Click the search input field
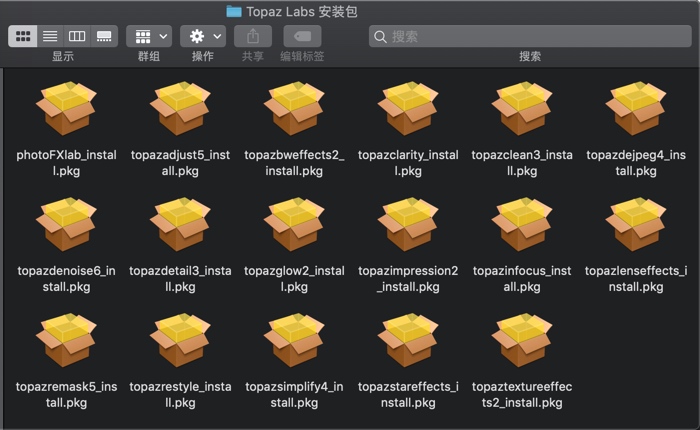 pos(530,36)
